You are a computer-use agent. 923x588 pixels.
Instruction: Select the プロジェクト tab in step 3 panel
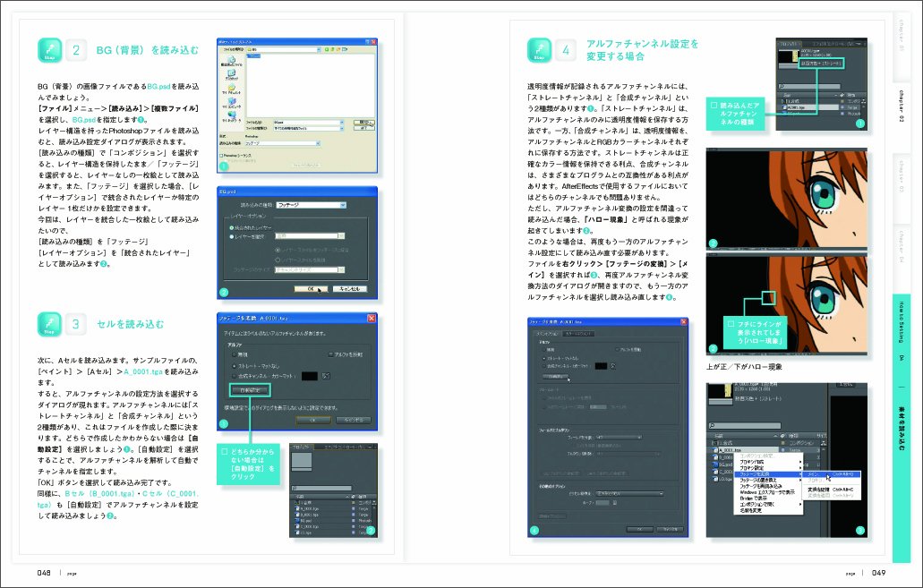(302, 447)
